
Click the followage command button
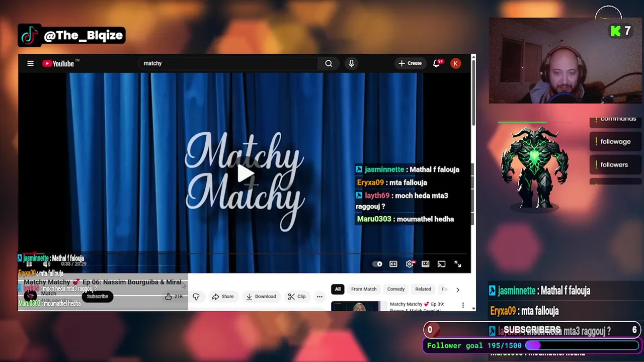click(x=615, y=142)
